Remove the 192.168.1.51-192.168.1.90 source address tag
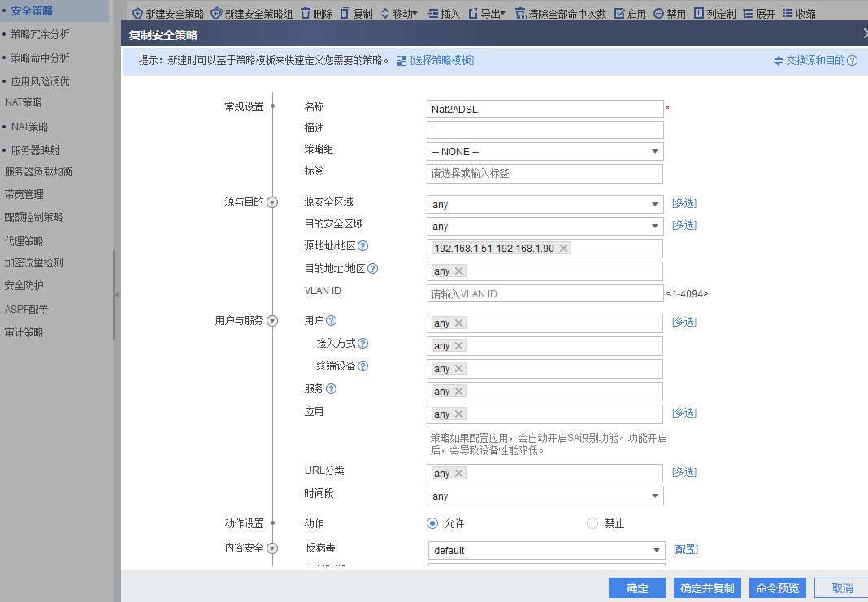 (563, 249)
